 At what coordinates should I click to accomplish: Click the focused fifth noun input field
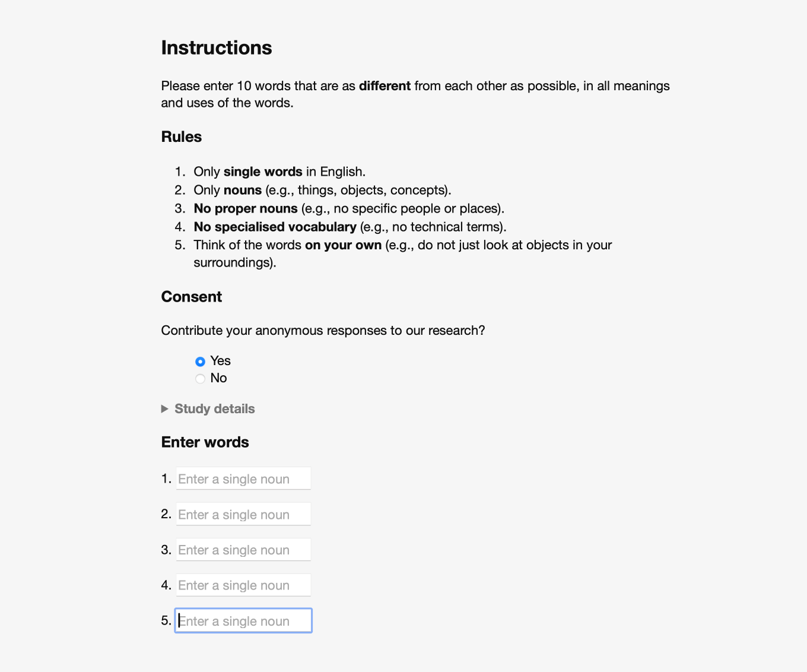tap(243, 621)
